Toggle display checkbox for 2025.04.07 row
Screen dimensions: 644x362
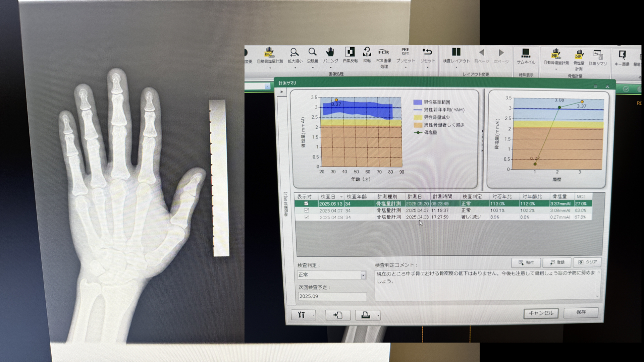307,210
